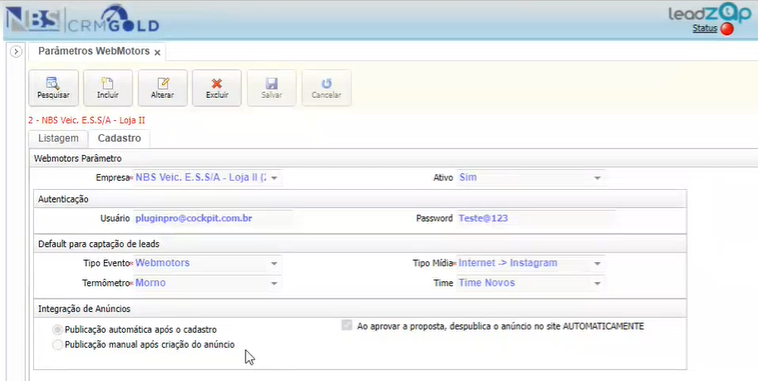Click the Salvar save button
This screenshot has width=758, height=381.
click(x=272, y=88)
